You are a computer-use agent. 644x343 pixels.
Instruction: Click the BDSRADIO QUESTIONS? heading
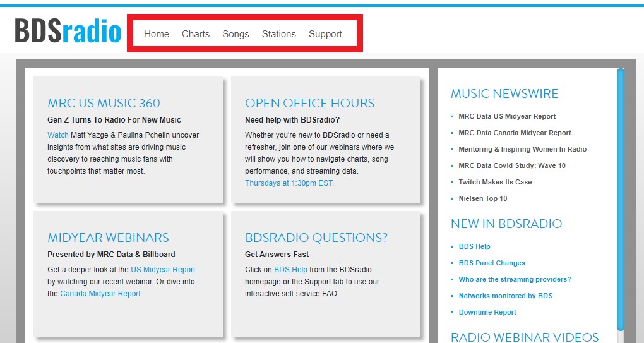pyautogui.click(x=316, y=238)
